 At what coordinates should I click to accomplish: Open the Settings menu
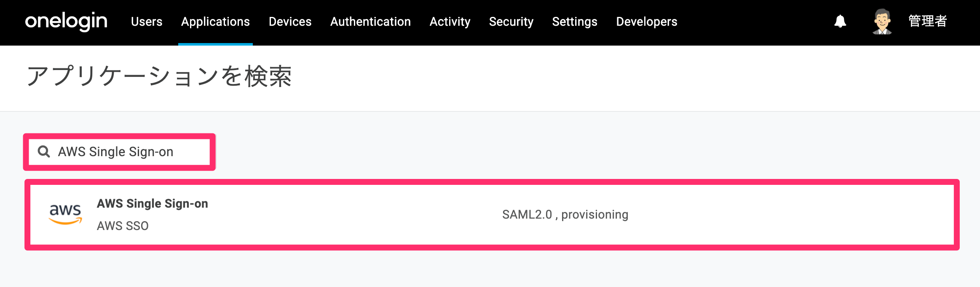575,22
